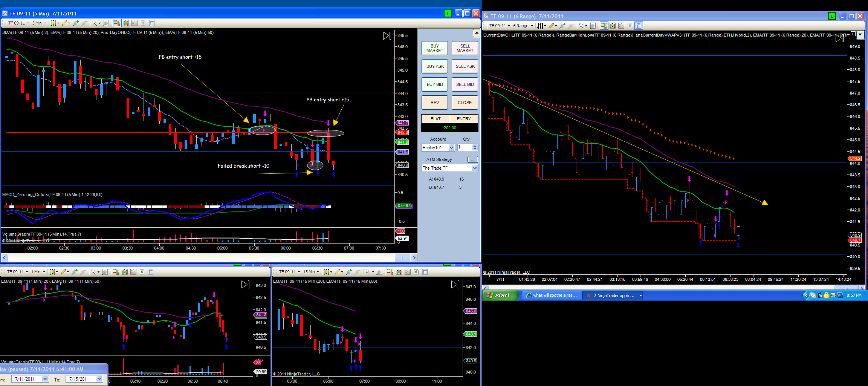Viewport: 868px width, 386px height.
Task: Open Data Series icon in 15 Min chart
Action: (x=399, y=272)
